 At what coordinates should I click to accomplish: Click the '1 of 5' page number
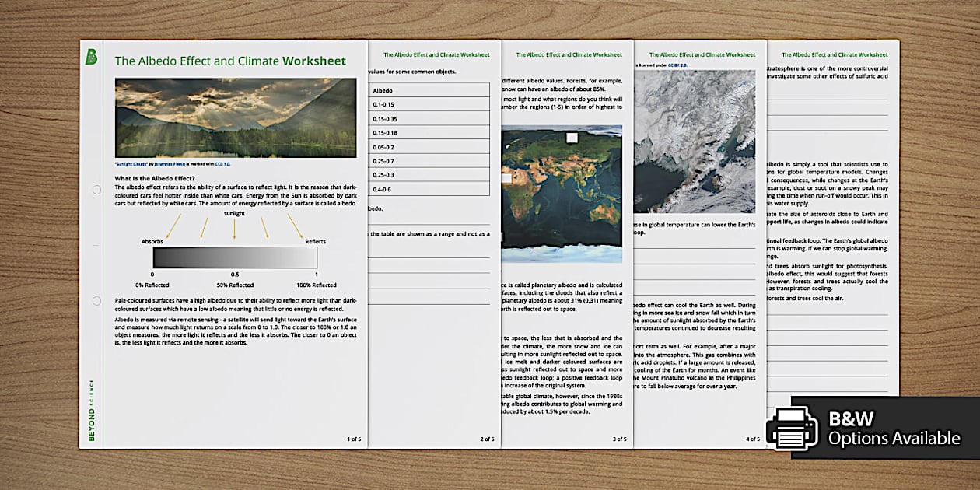[353, 439]
